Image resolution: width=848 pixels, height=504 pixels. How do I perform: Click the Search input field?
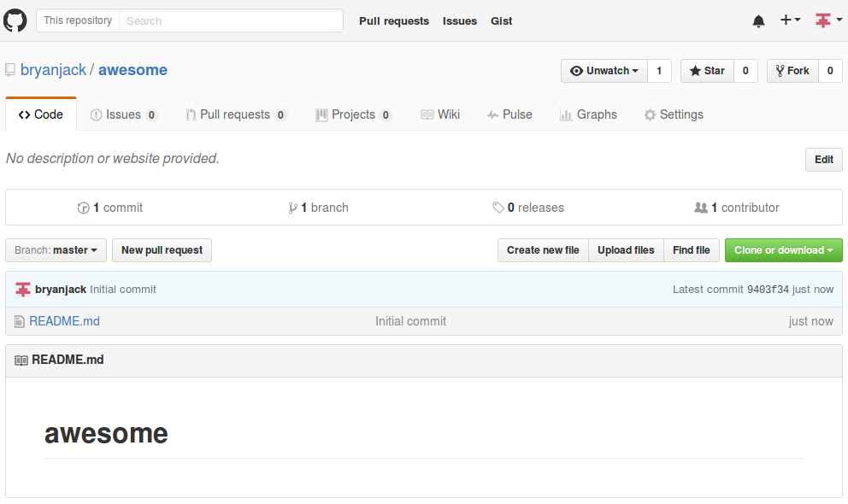point(231,21)
